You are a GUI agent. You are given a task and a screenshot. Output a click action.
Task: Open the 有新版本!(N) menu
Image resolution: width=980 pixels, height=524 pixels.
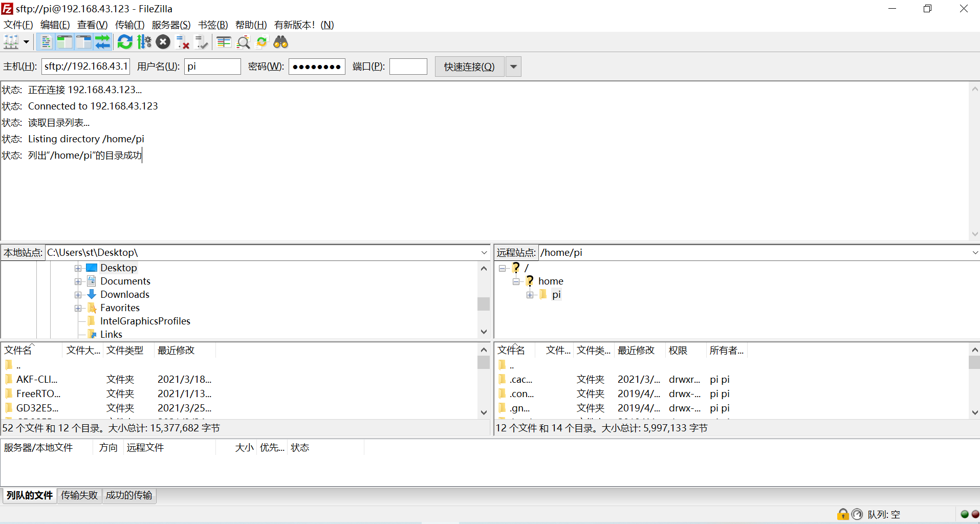point(304,25)
